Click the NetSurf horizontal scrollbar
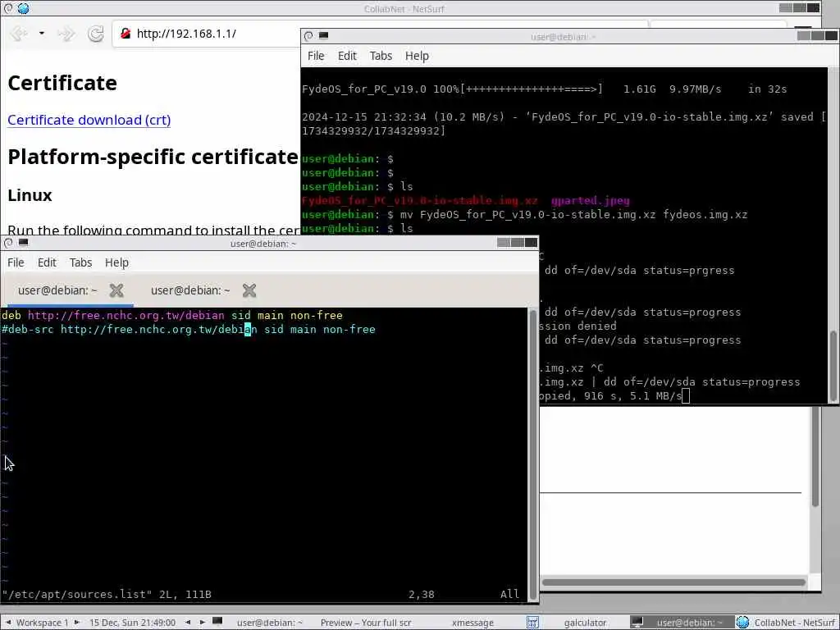This screenshot has width=840, height=630. (x=674, y=582)
